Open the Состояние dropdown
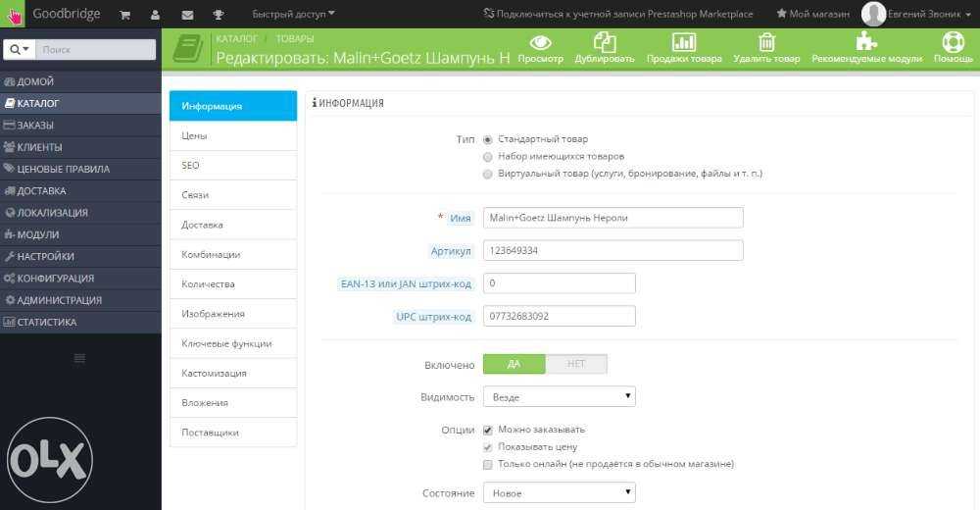The width and height of the screenshot is (980, 510). click(x=560, y=493)
